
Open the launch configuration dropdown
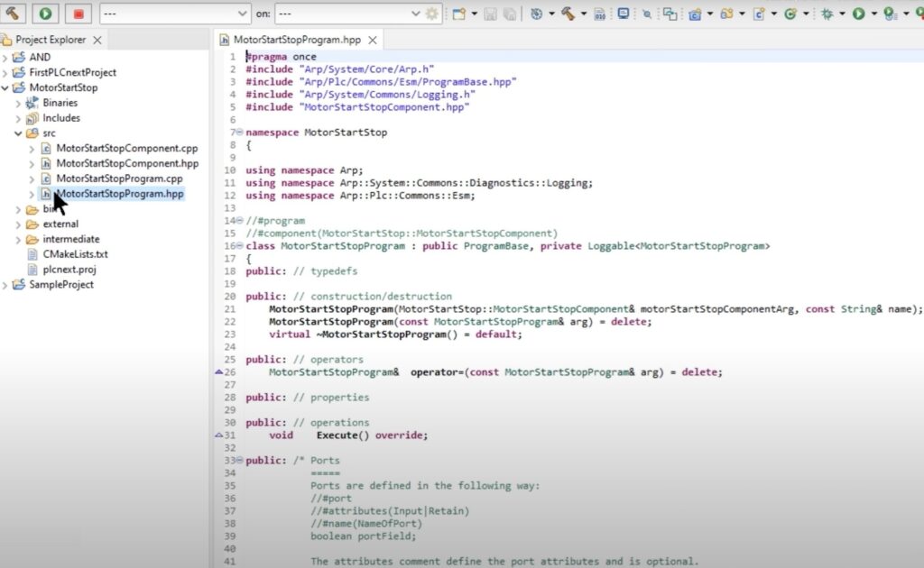(174, 14)
